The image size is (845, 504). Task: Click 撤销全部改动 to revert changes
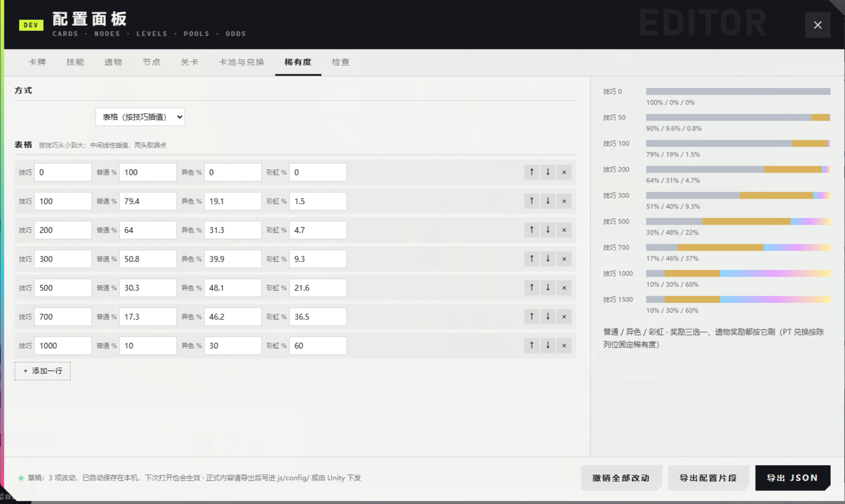click(x=621, y=478)
